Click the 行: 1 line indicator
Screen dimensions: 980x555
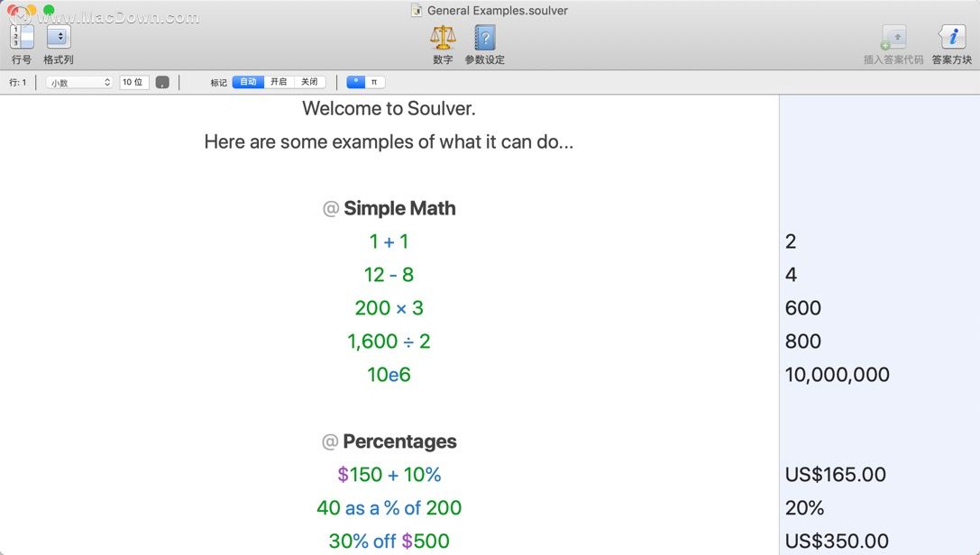coord(17,82)
